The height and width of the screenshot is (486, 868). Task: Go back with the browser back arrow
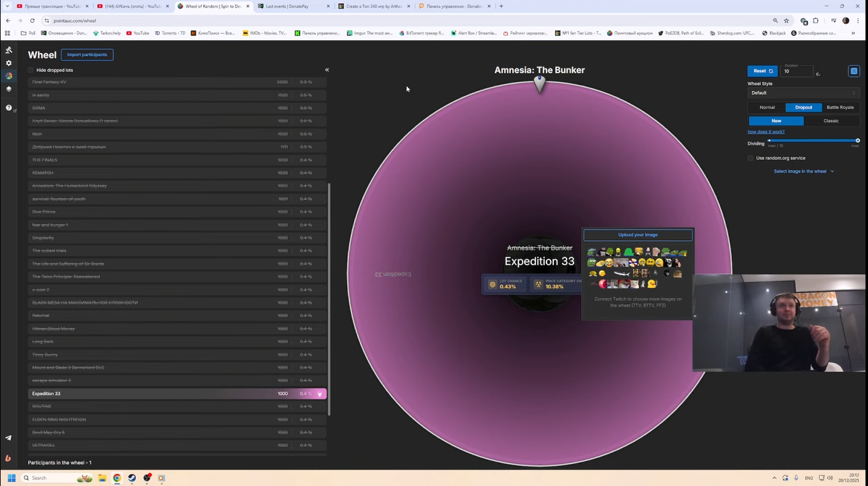click(8, 21)
